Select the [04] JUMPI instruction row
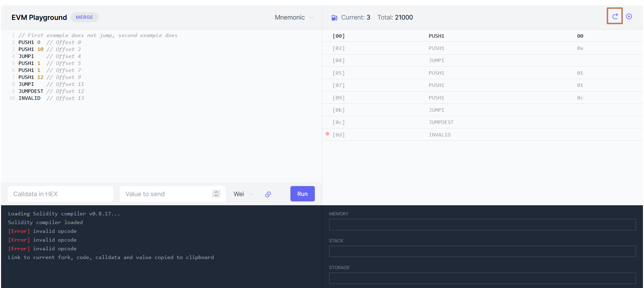This screenshot has width=644, height=288. click(482, 61)
